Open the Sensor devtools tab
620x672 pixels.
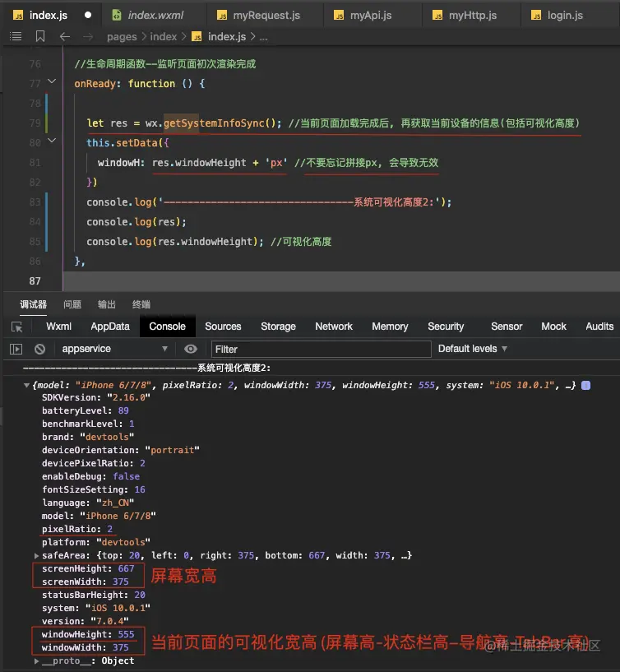507,327
